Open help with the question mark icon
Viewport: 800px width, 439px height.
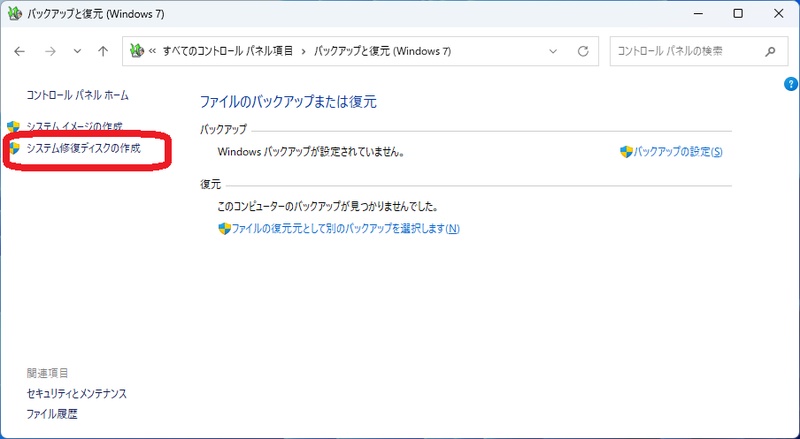[790, 84]
